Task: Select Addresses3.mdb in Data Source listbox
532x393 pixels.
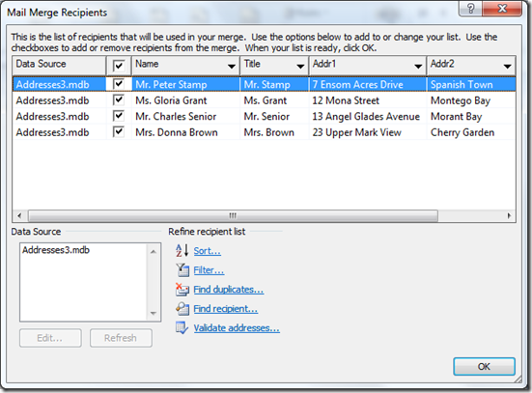Action: coord(56,250)
